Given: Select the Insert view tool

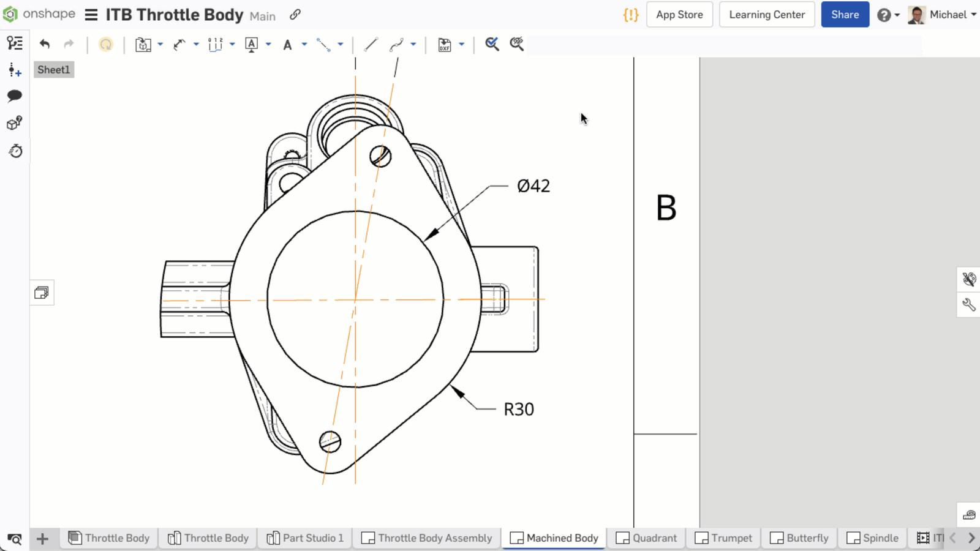Looking at the screenshot, I should point(143,44).
